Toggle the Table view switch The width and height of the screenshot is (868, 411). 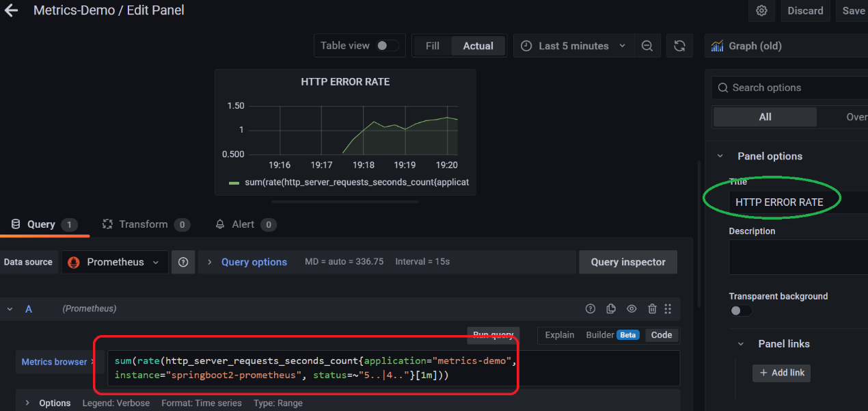pyautogui.click(x=387, y=46)
